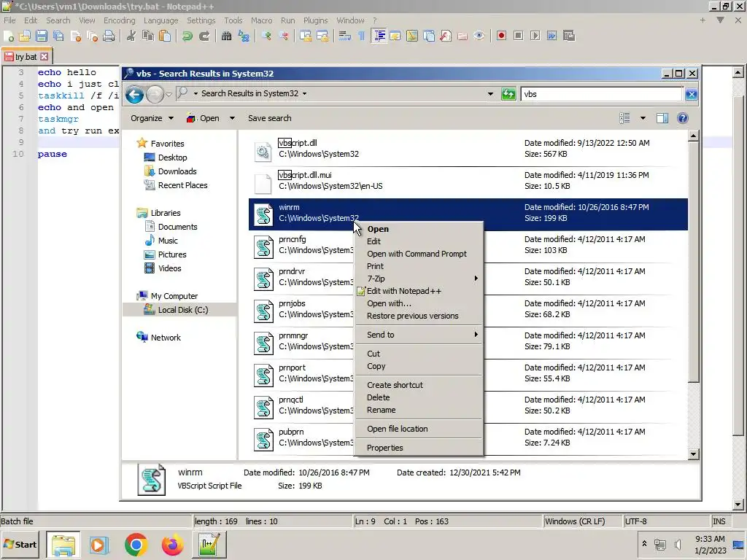Open Chrome from taskbar
Image resolution: width=747 pixels, height=560 pixels.
point(136,545)
